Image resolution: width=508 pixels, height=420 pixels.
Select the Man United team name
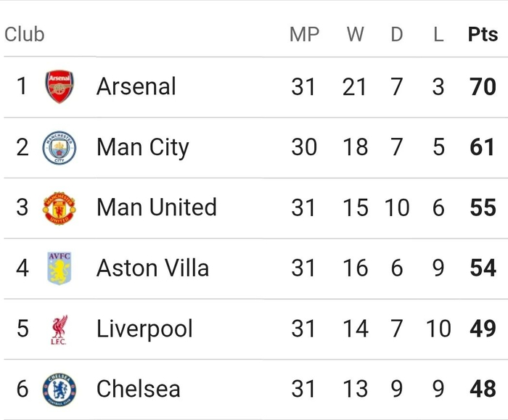click(x=157, y=207)
